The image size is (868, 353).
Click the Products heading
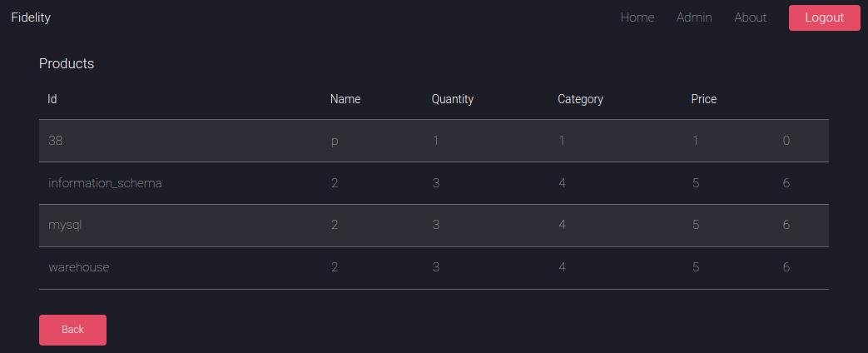click(x=67, y=63)
